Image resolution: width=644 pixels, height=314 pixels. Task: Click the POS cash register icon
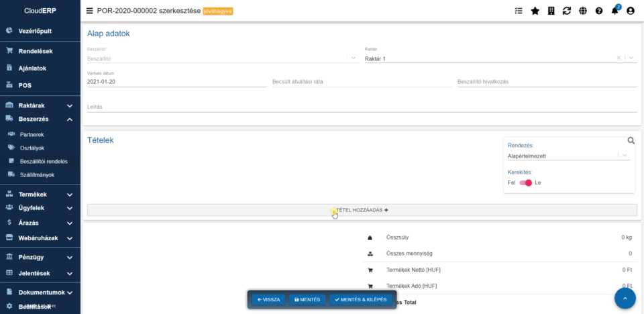[9, 85]
